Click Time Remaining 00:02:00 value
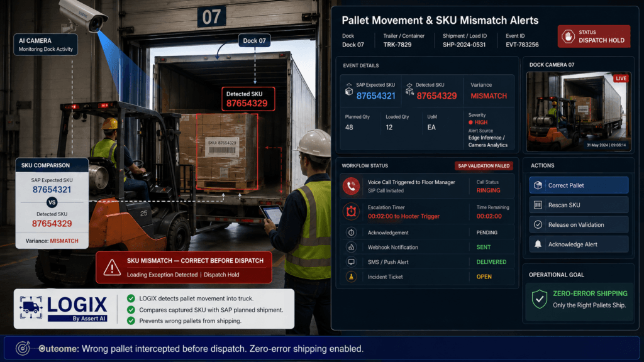Viewport: 644px width, 362px height. tap(489, 216)
